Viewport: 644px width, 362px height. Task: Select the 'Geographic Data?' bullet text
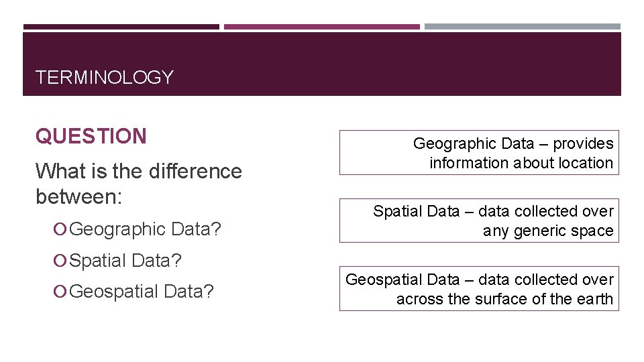[x=145, y=229]
